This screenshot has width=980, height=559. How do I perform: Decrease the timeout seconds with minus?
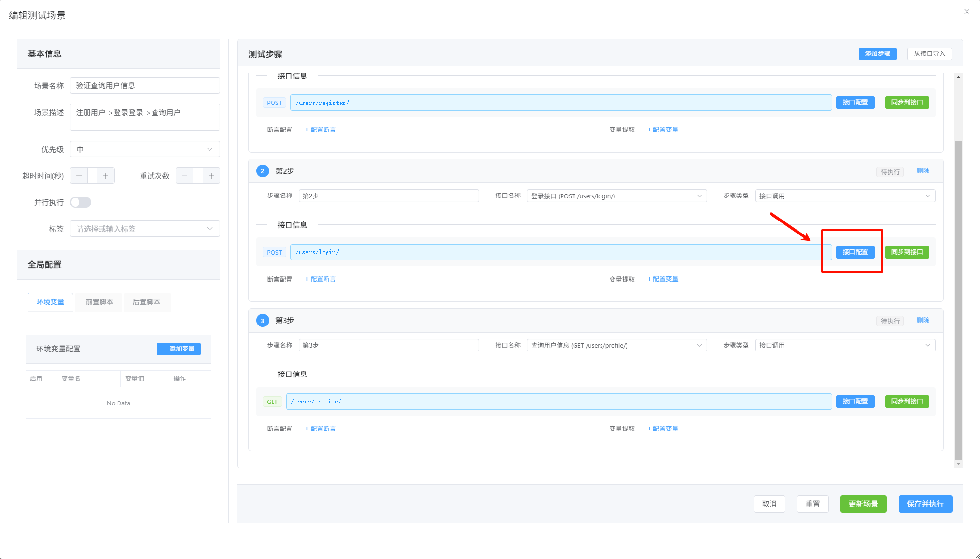(79, 176)
